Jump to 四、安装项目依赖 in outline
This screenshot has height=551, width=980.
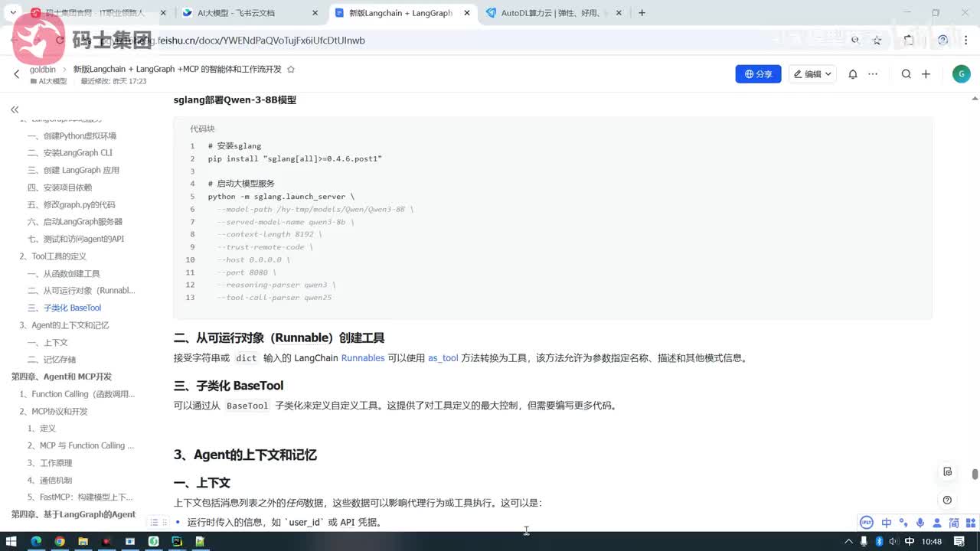tap(60, 187)
